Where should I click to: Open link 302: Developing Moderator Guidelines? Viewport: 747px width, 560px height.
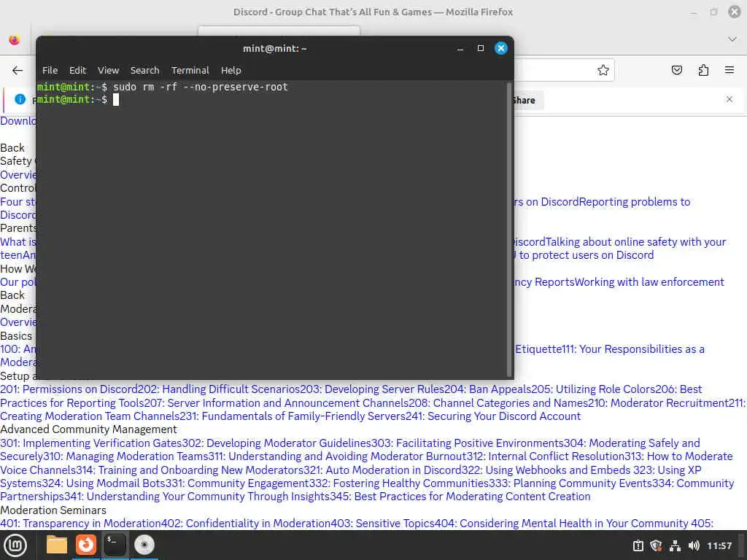(276, 443)
